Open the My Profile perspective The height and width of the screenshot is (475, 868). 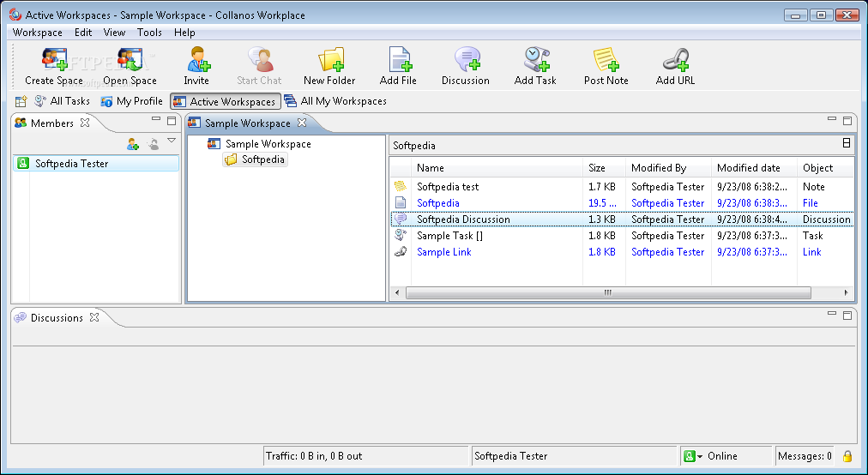(132, 101)
